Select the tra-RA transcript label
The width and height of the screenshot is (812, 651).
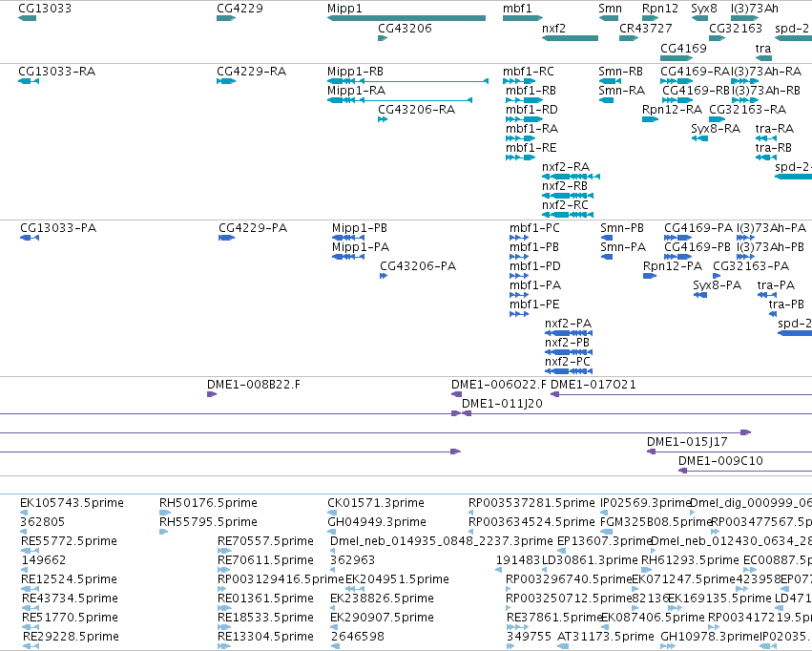click(x=775, y=129)
